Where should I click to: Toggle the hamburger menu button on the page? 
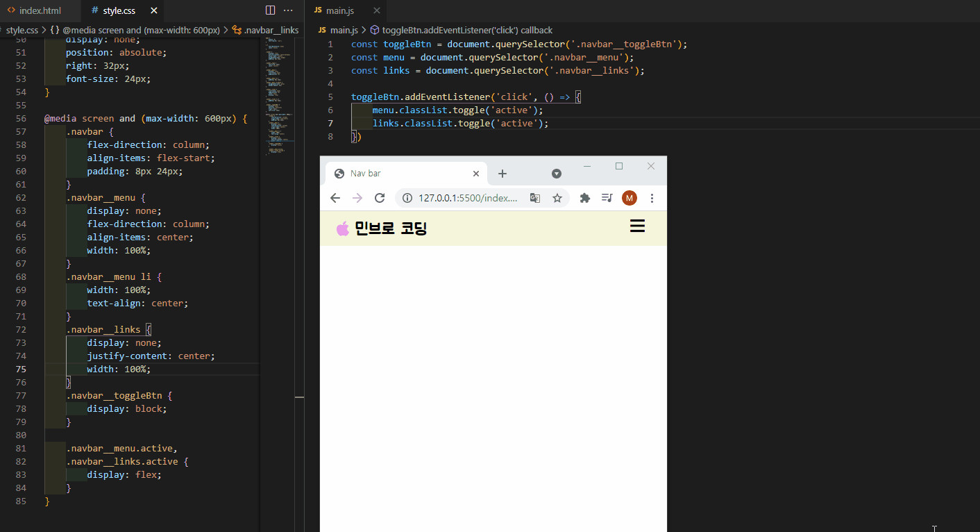point(637,226)
